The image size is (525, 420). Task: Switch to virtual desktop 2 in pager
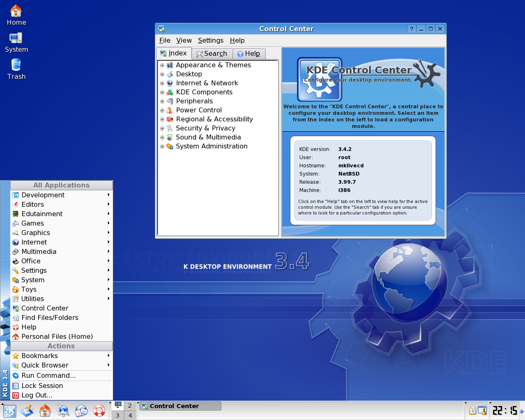[x=130, y=406]
